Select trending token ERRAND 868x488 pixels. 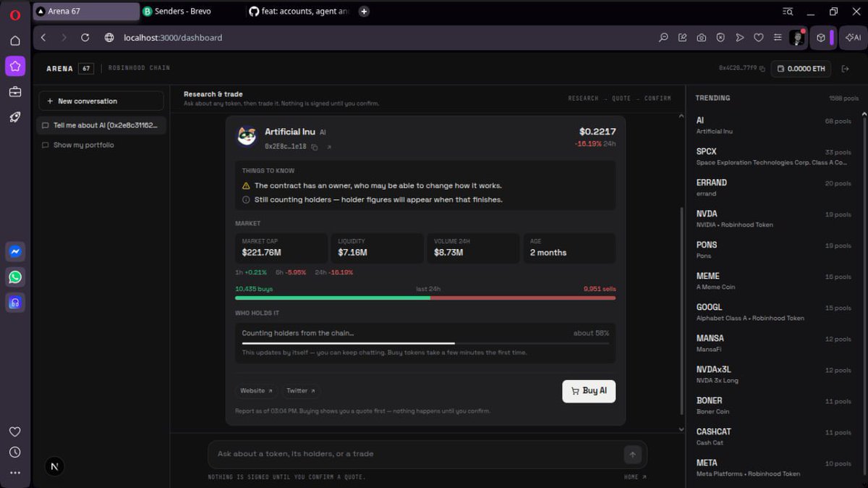click(774, 188)
